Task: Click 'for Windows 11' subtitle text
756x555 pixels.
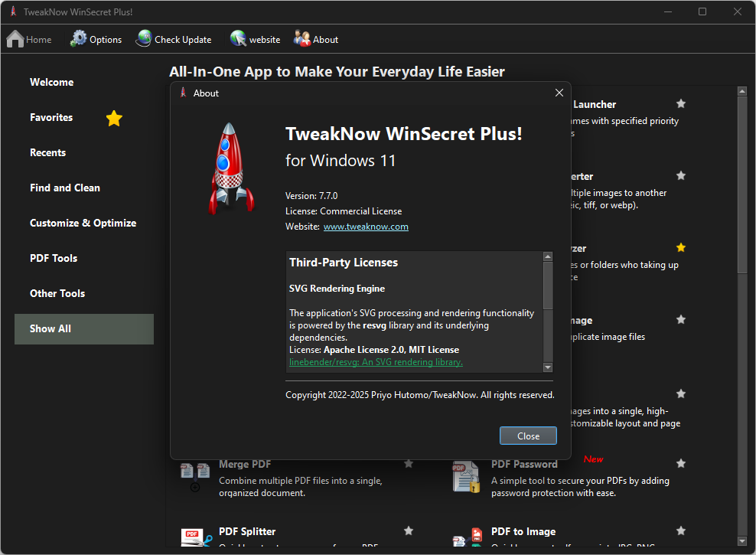Action: tap(341, 161)
